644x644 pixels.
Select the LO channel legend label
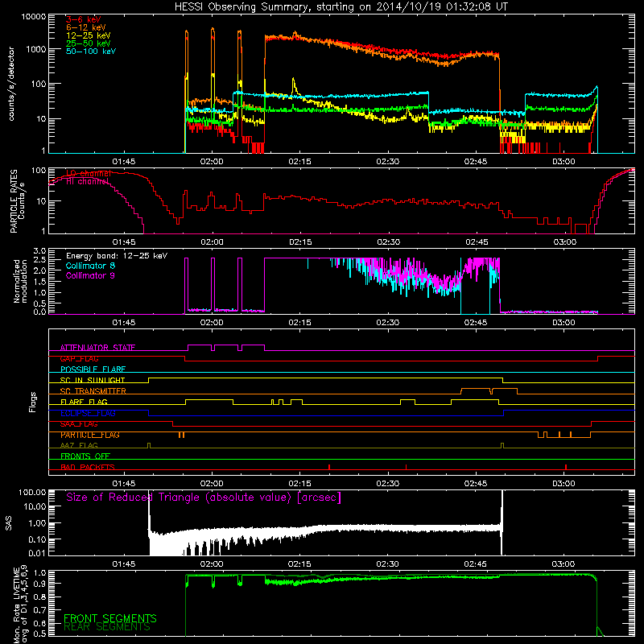pos(89,173)
